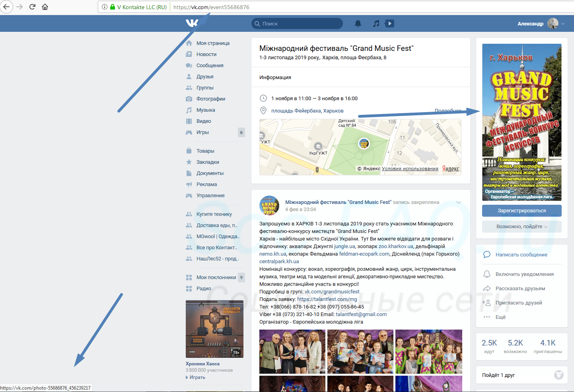Open Товары in sidebar
The image size is (574, 392).
pyautogui.click(x=205, y=151)
